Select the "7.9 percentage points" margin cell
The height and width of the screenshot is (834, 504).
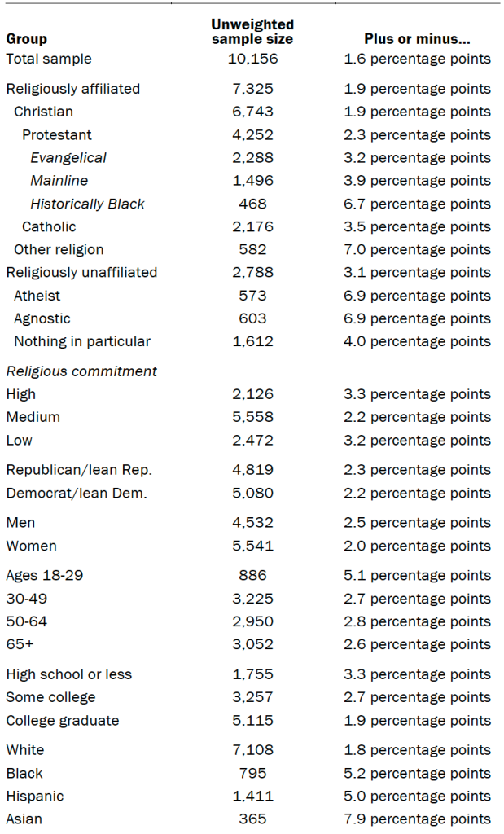[416, 819]
